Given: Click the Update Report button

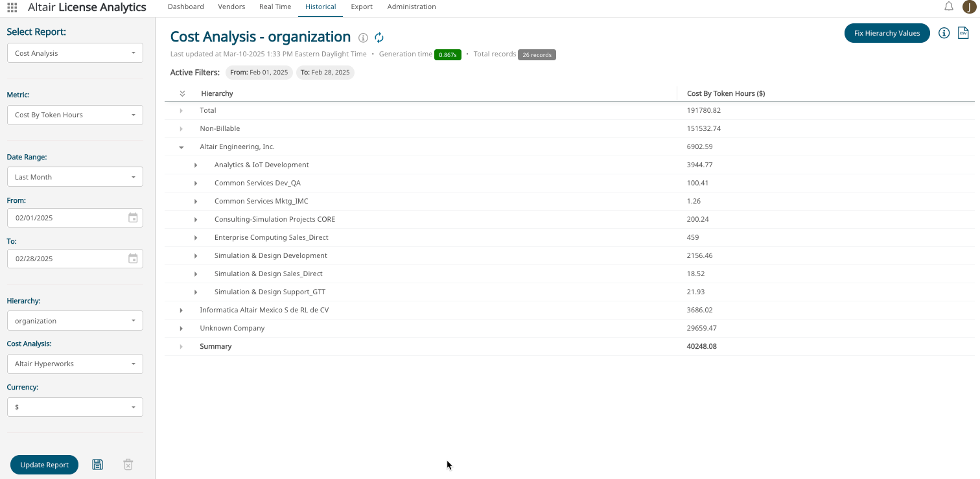Looking at the screenshot, I should click(x=44, y=465).
